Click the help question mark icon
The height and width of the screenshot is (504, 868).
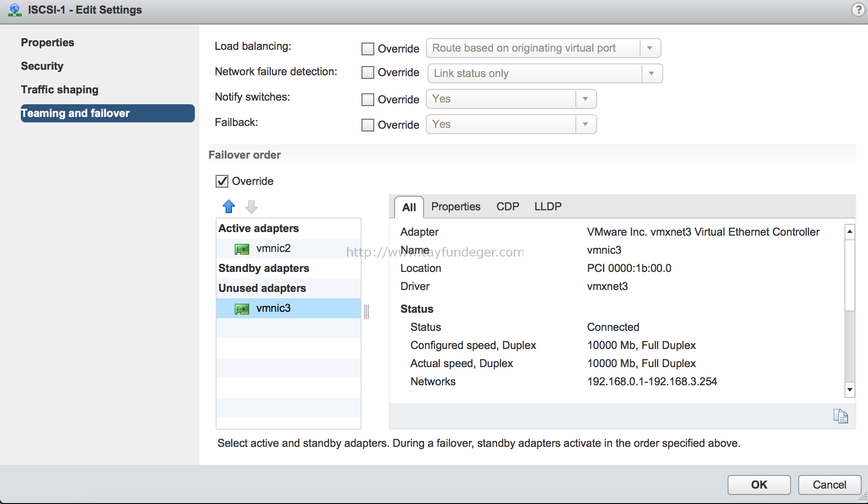858,10
